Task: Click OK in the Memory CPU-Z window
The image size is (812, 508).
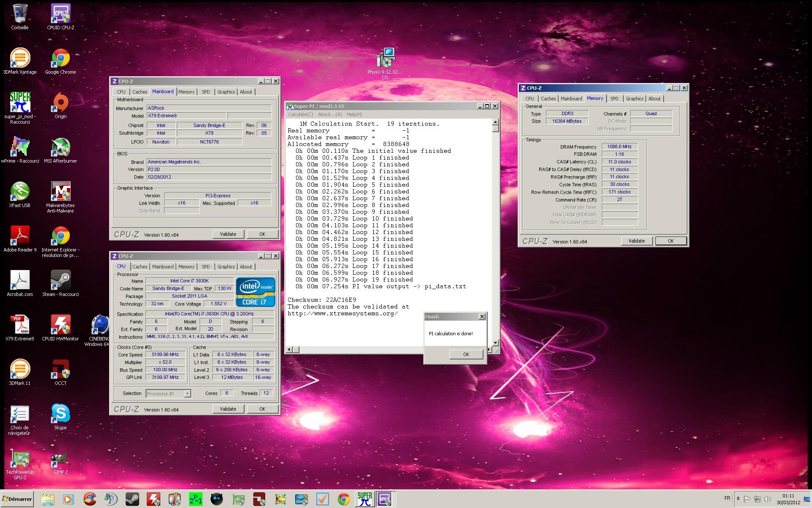Action: pyautogui.click(x=671, y=241)
